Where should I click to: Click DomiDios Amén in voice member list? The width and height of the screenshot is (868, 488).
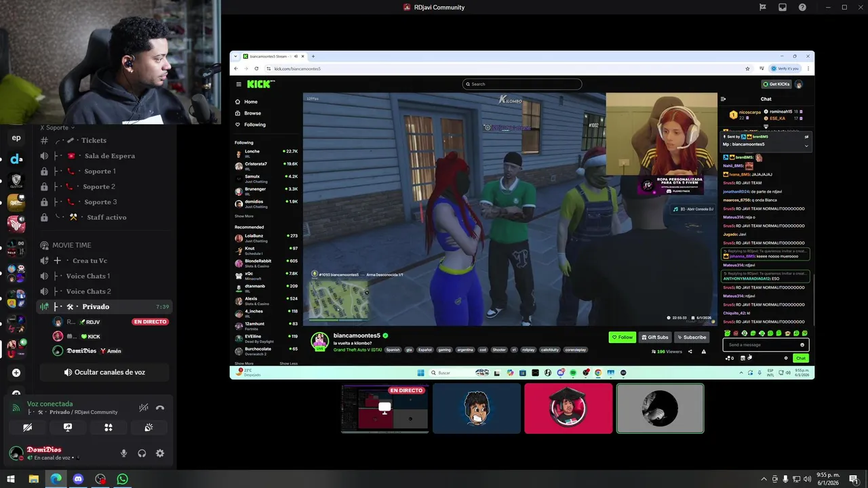[87, 351]
